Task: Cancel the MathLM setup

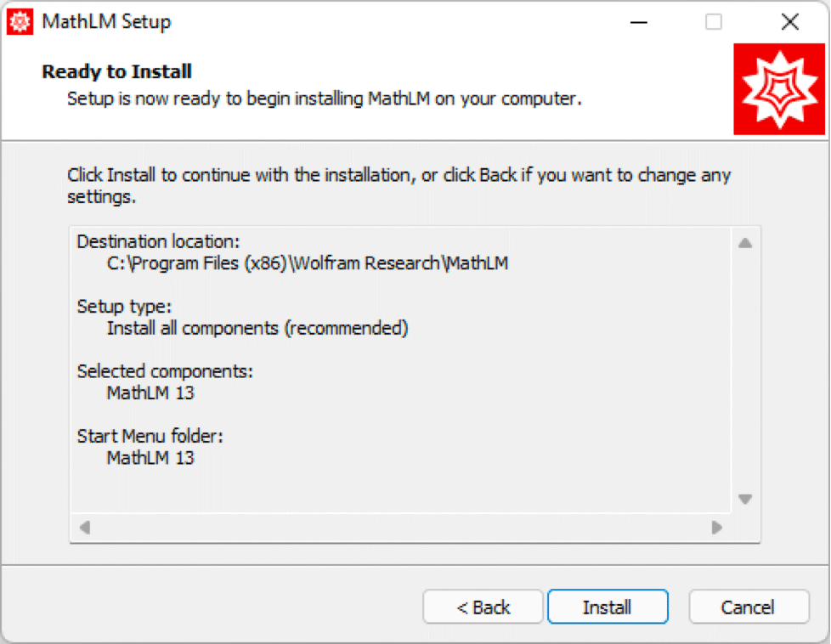Action: coord(748,607)
